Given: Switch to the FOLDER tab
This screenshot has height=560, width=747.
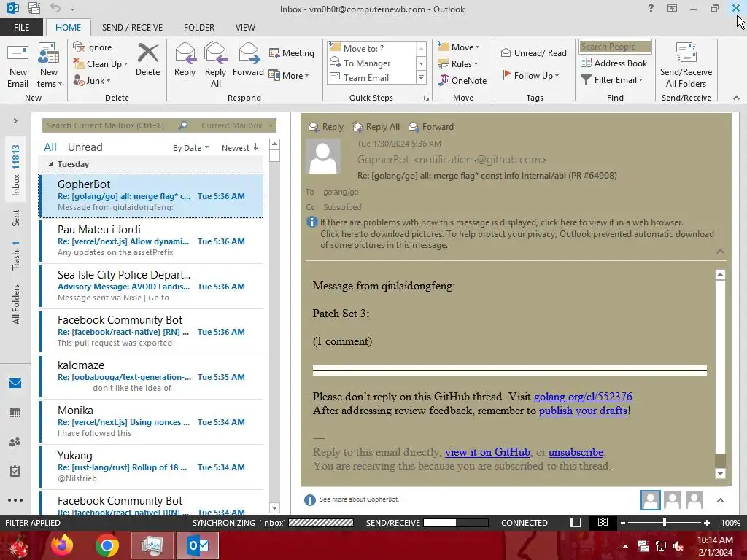Looking at the screenshot, I should tap(199, 28).
